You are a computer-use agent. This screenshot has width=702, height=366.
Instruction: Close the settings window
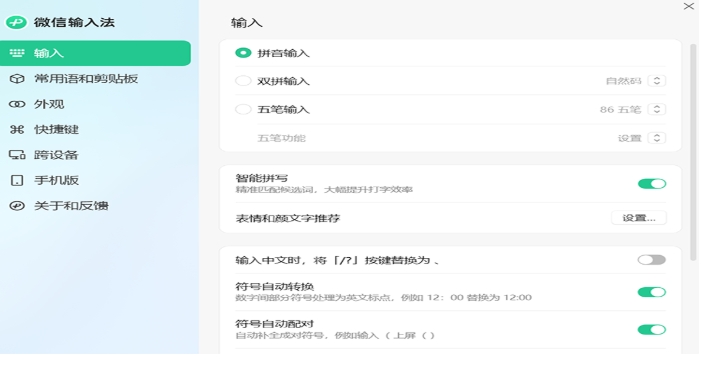[688, 6]
